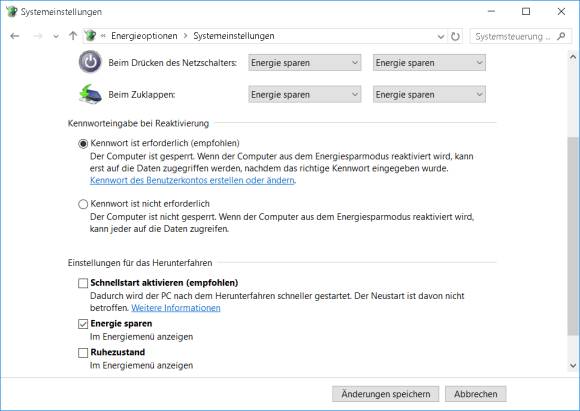This screenshot has height=411, width=580.
Task: Uncheck the Energie sparen checkbox
Action: (83, 324)
